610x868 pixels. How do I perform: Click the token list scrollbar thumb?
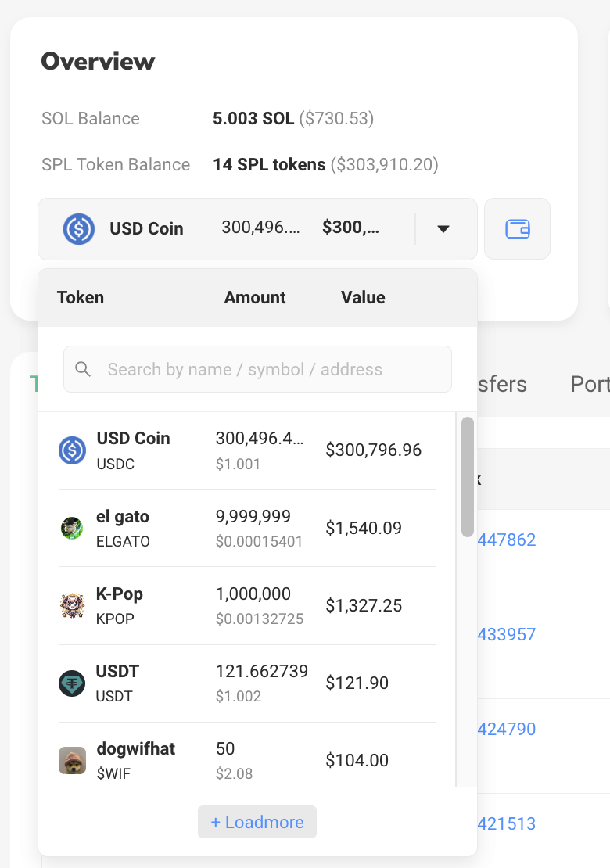(467, 477)
